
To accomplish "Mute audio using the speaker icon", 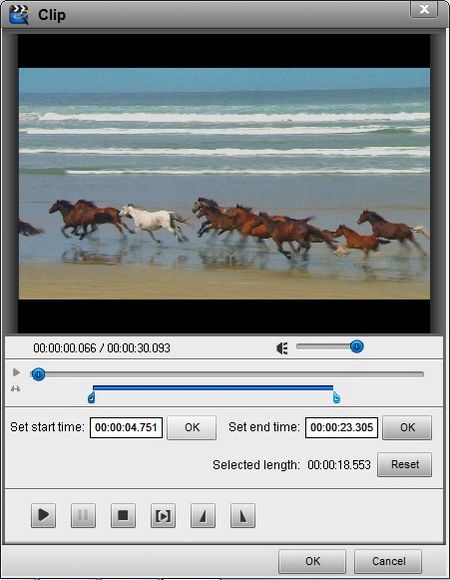I will 282,348.
